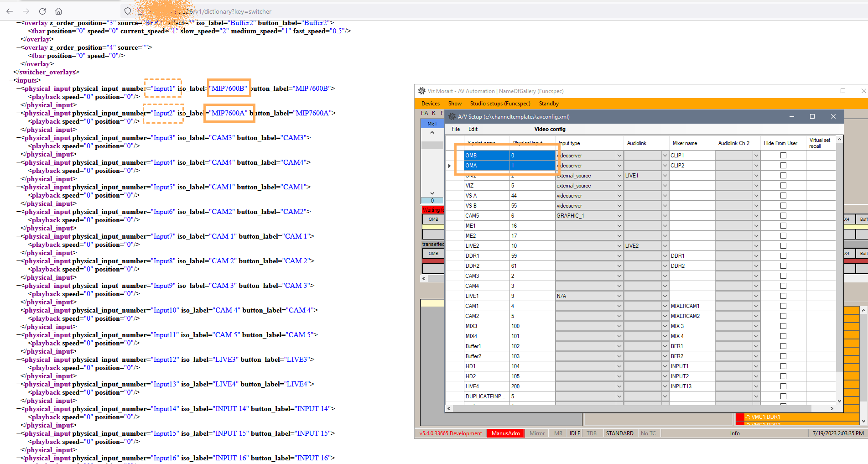The image size is (868, 464).
Task: Click the Mirror status bar item
Action: [537, 433]
